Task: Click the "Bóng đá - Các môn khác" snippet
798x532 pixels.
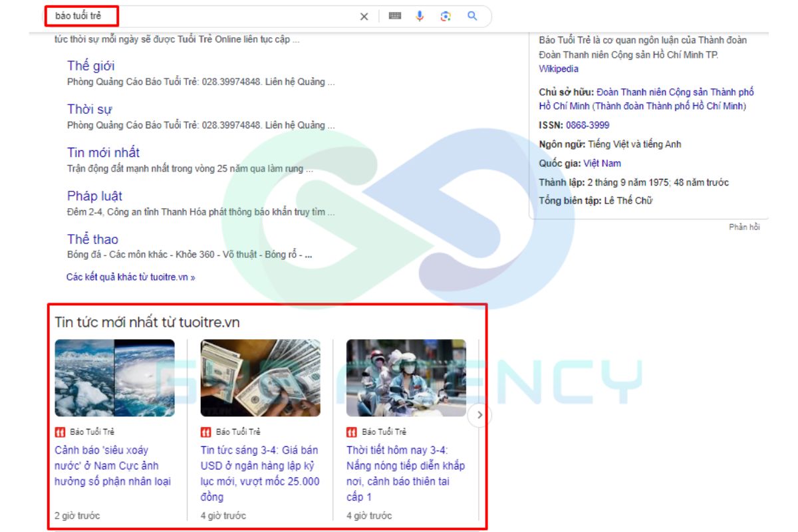Action: tap(190, 255)
